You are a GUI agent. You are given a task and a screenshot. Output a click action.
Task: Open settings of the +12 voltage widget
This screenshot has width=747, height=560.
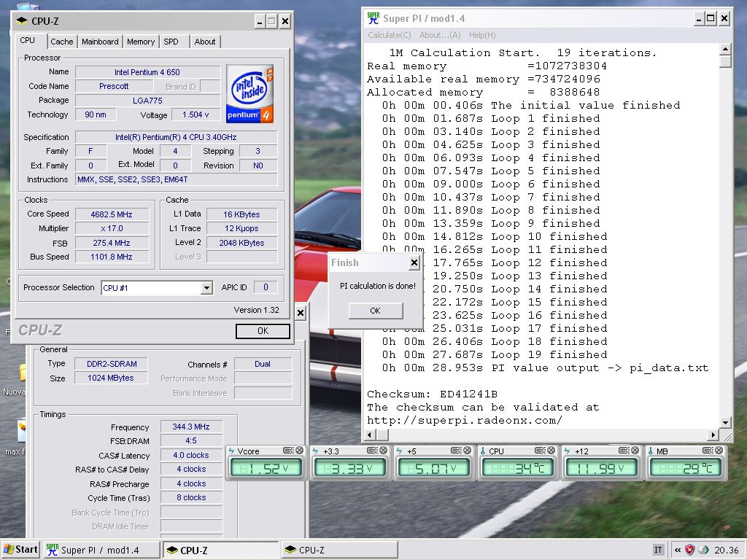[x=624, y=451]
